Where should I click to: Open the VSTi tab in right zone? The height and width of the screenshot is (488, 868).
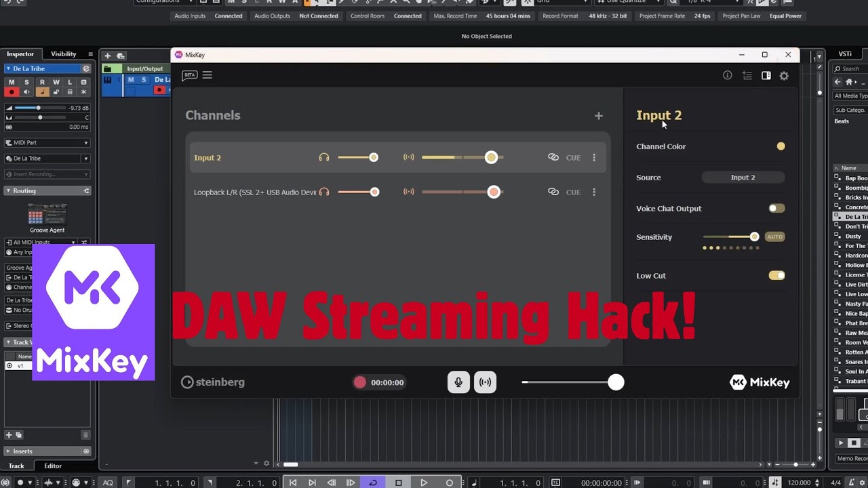click(845, 54)
